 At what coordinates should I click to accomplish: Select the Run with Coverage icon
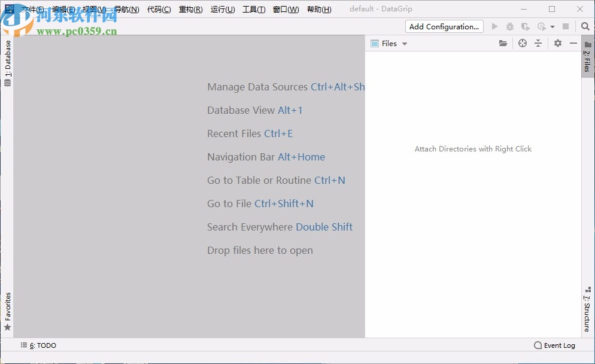point(526,26)
